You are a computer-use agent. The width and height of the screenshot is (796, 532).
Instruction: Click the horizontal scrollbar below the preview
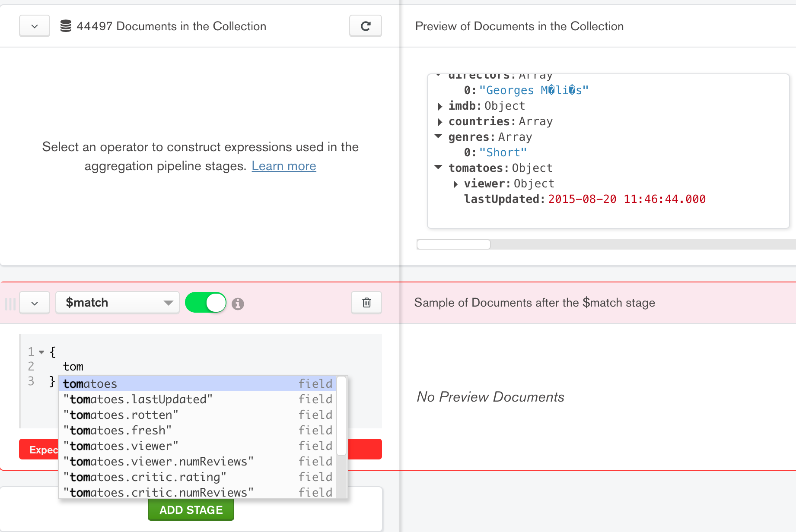[x=453, y=244]
